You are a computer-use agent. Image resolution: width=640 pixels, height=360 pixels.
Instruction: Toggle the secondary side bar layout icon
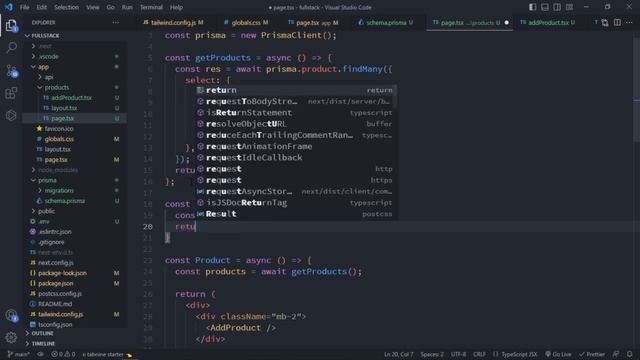557,7
